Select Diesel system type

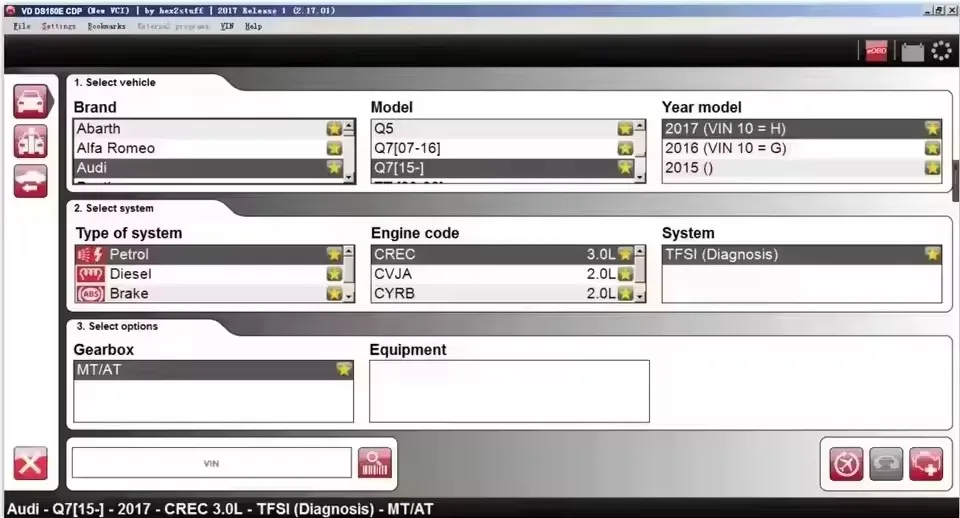209,274
